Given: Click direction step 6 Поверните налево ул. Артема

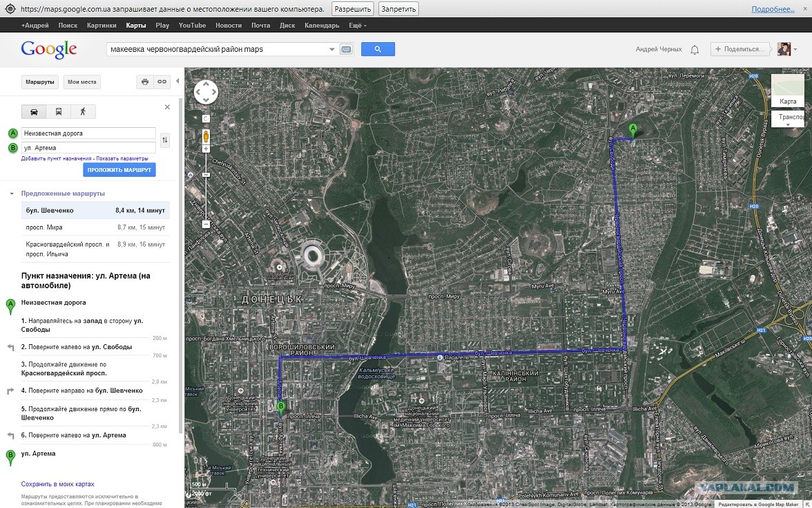Looking at the screenshot, I should click(73, 435).
